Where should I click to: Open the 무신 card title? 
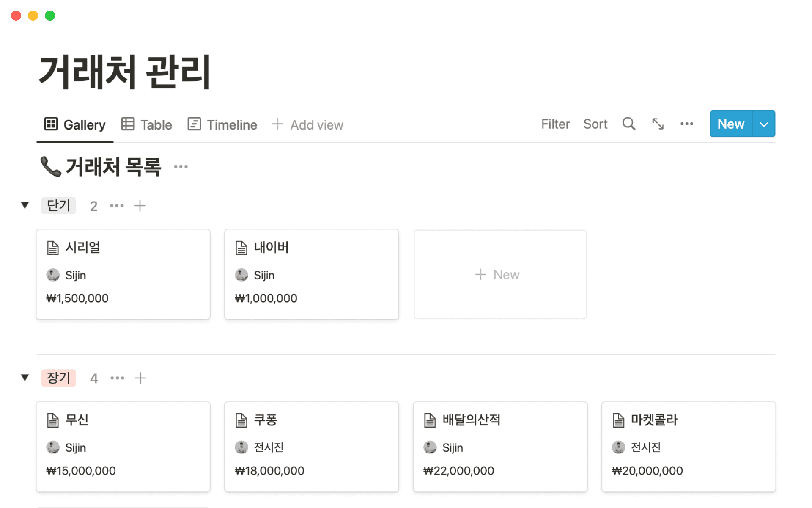click(77, 420)
